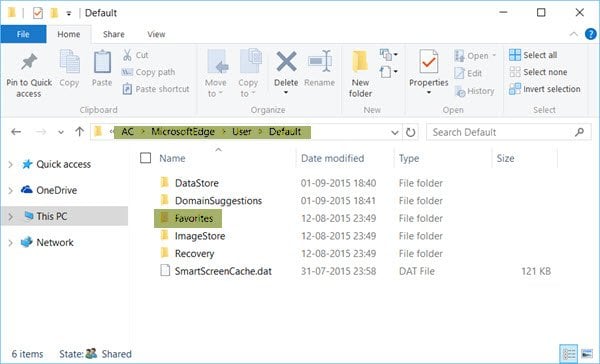This screenshot has height=364, width=600.
Task: Open the File menu
Action: pos(23,34)
